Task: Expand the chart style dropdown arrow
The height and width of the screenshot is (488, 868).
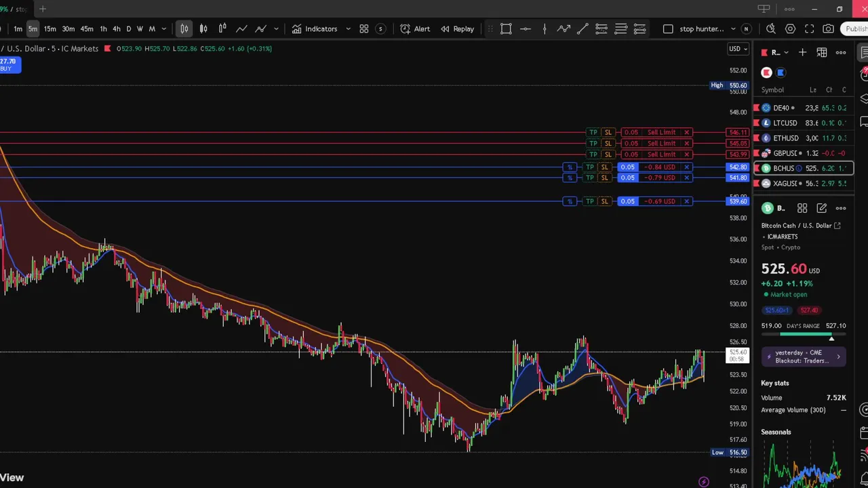Action: click(276, 28)
